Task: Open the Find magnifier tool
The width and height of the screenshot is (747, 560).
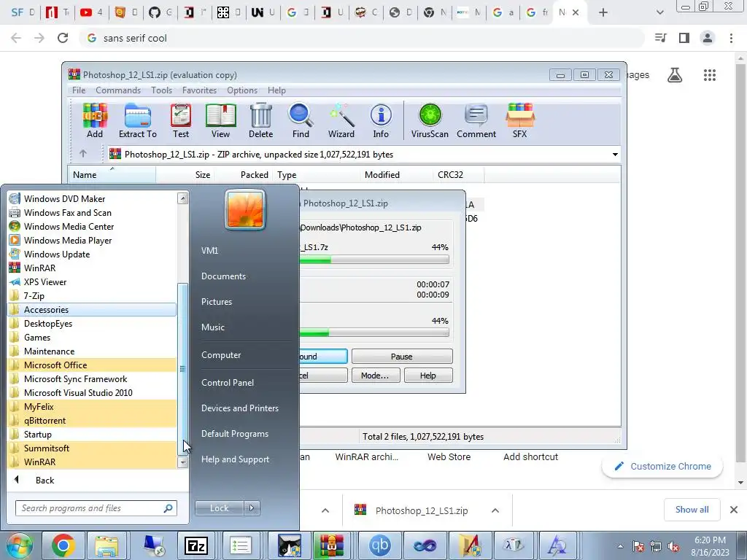Action: click(x=301, y=121)
